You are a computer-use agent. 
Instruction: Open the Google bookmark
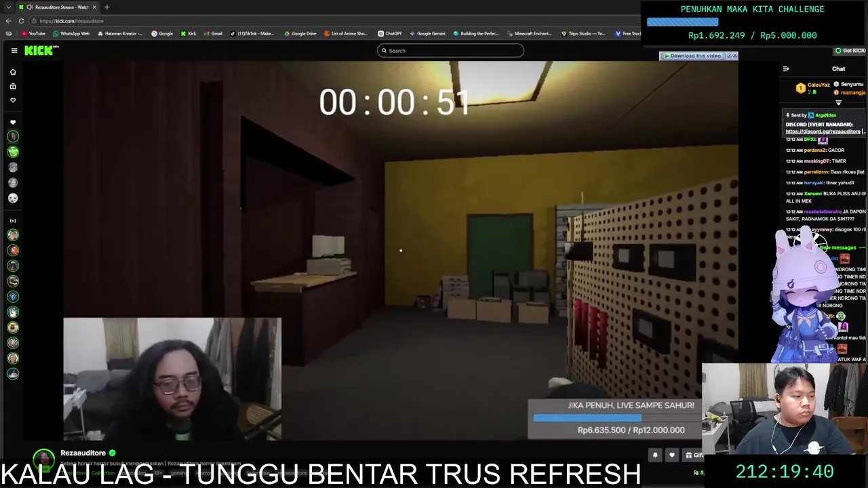coord(162,33)
